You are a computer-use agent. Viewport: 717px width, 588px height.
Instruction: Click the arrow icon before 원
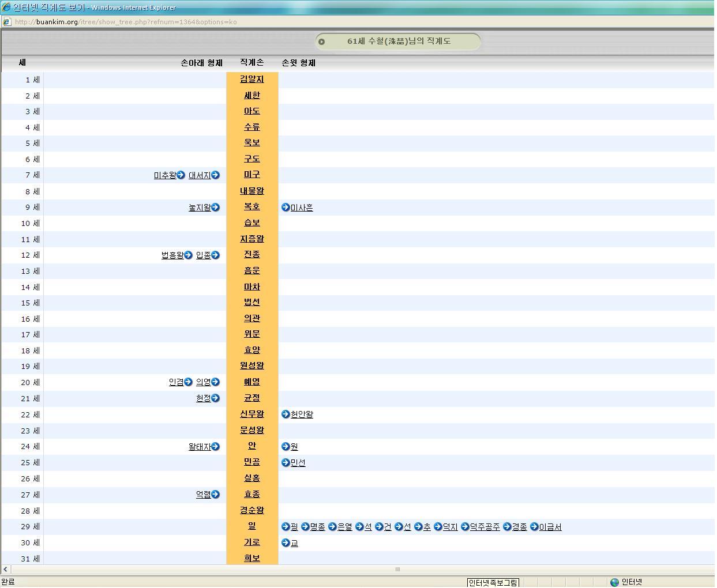(286, 447)
